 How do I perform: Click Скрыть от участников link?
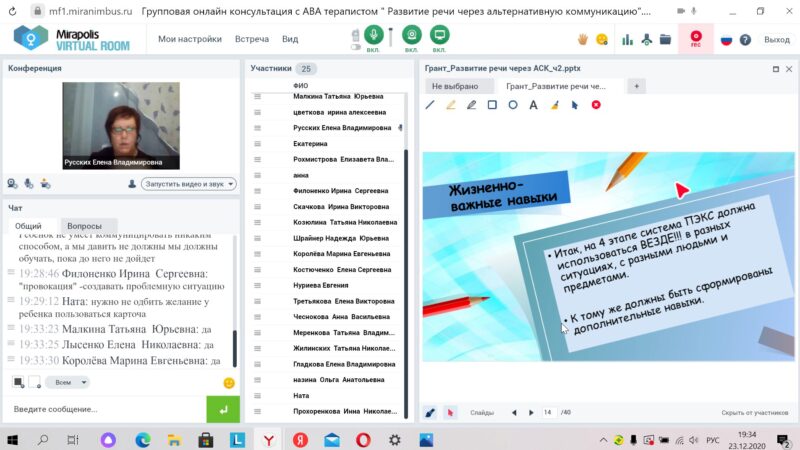(755, 412)
